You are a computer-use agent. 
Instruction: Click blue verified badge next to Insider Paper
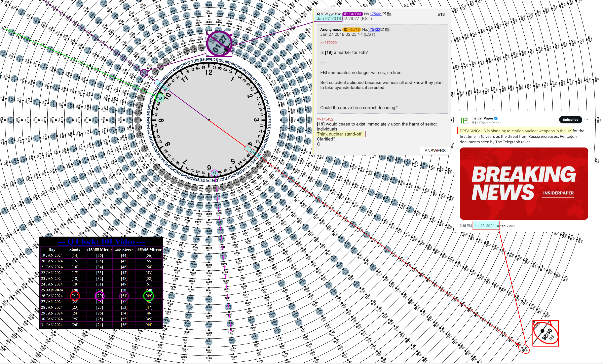click(x=496, y=118)
